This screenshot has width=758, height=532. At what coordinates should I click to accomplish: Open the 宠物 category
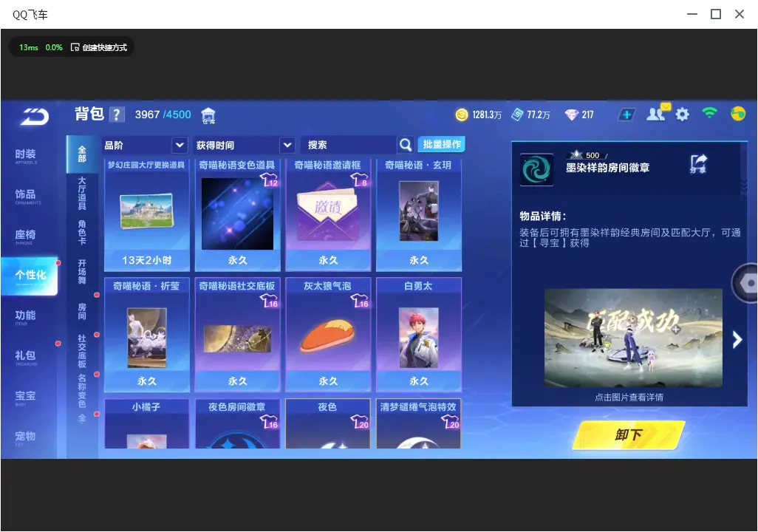click(26, 437)
